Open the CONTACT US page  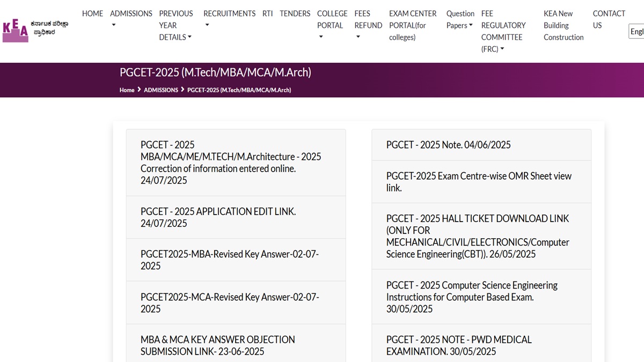(x=609, y=19)
